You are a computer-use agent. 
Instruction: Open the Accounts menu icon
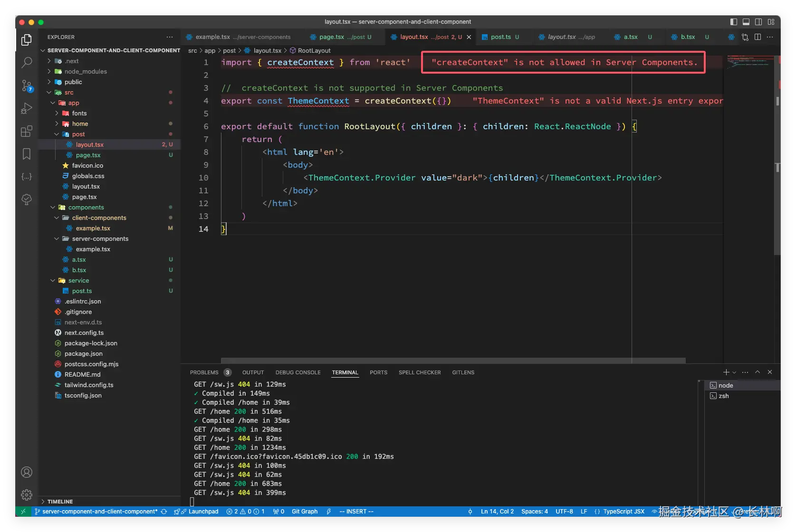pos(27,472)
